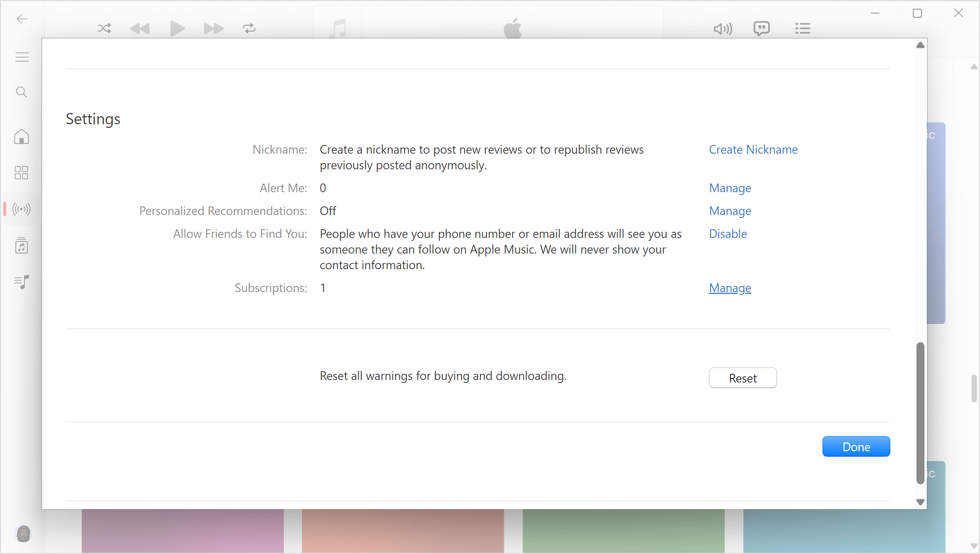Image resolution: width=980 pixels, height=554 pixels.
Task: Open Browse grid in the sidebar
Action: click(21, 173)
